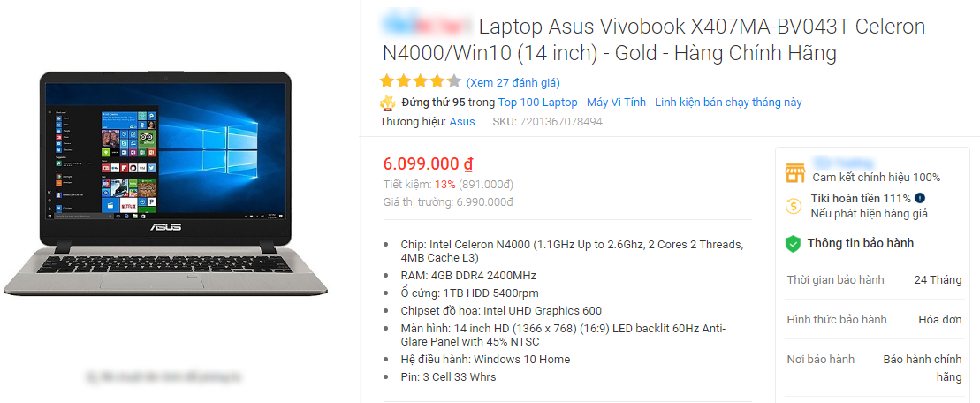The image size is (980, 403).
Task: Click the info icon beside 111% refund
Action: (919, 198)
